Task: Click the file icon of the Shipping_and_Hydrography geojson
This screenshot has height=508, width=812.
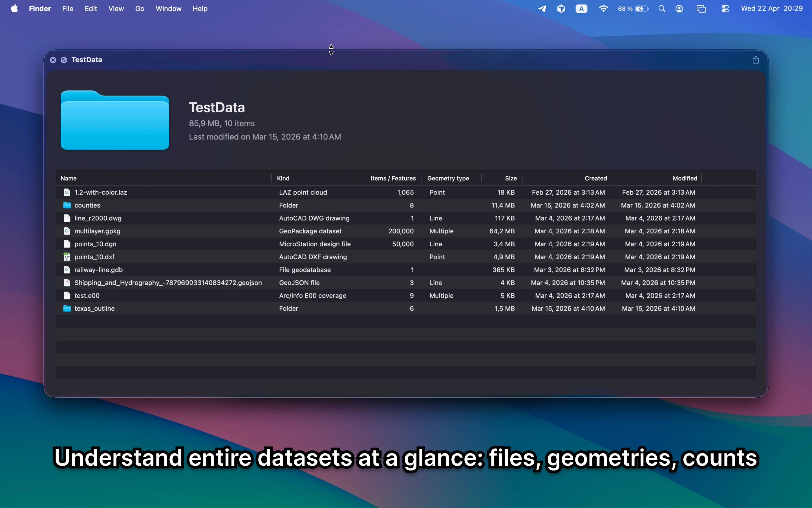Action: [x=67, y=283]
